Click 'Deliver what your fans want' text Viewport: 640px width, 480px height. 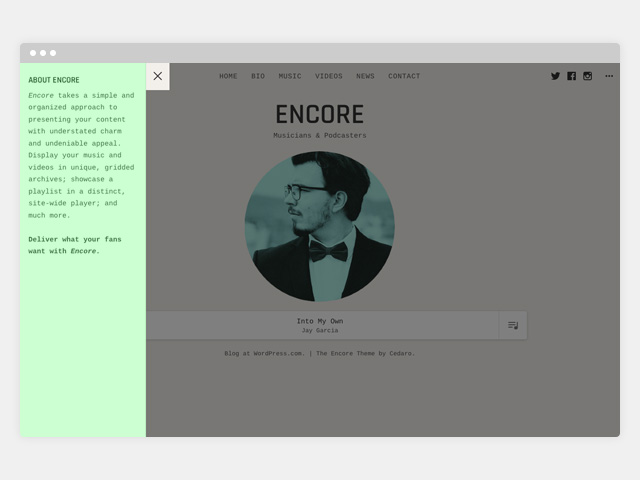click(75, 245)
